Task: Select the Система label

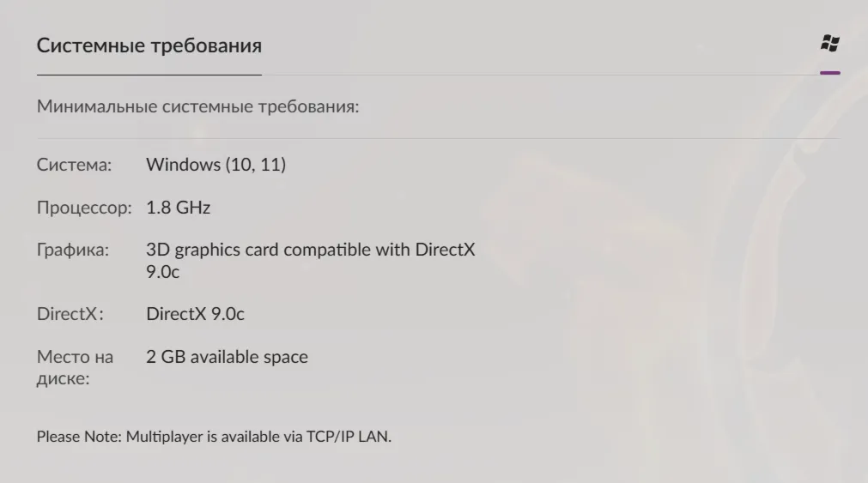Action: point(74,165)
